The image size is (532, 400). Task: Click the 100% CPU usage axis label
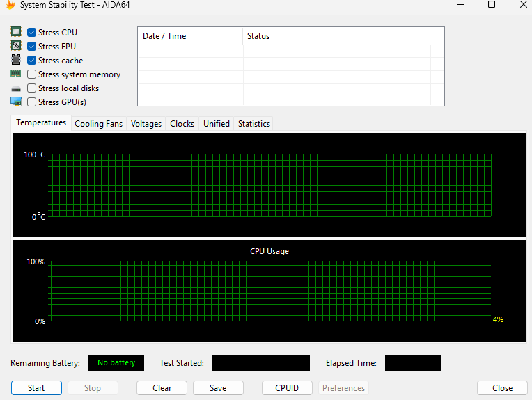(x=36, y=262)
